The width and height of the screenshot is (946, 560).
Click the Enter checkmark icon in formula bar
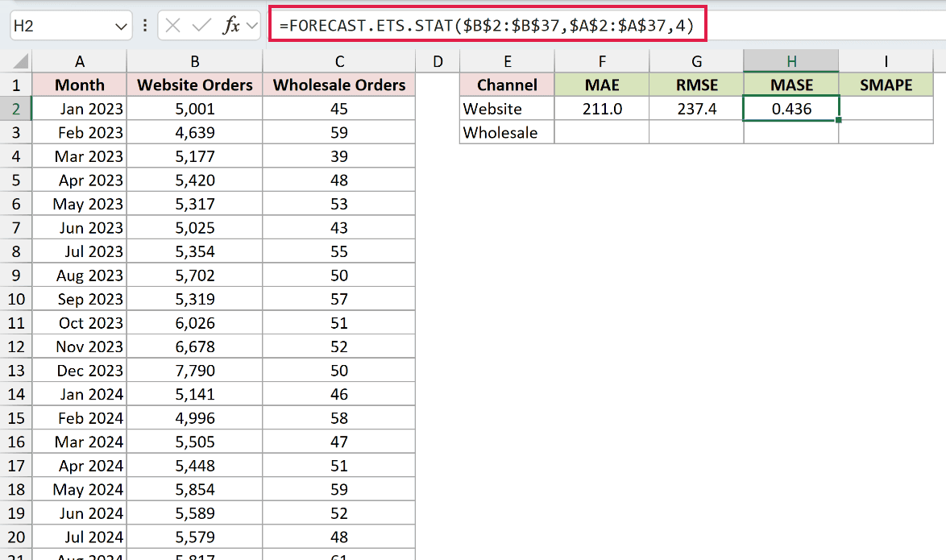(201, 25)
